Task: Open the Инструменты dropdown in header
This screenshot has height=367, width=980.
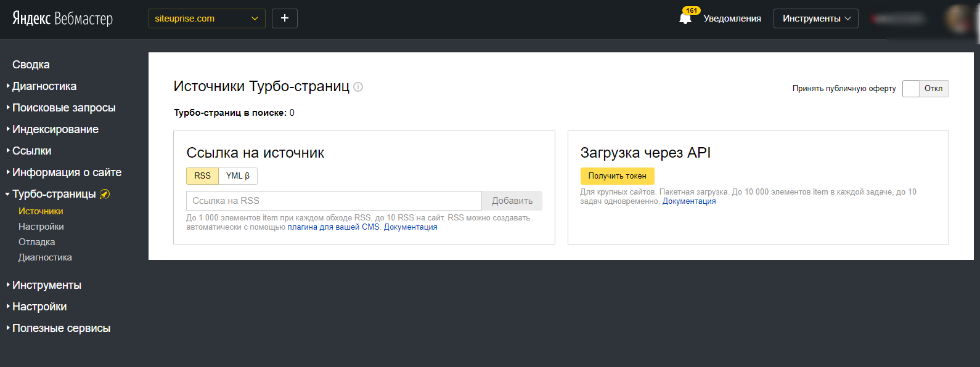Action: click(816, 18)
